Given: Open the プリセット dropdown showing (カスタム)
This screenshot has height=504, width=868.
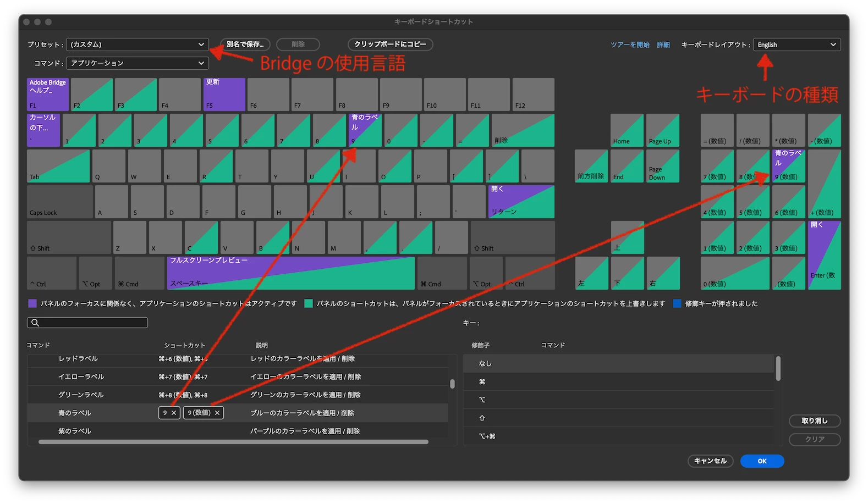Looking at the screenshot, I should (137, 45).
